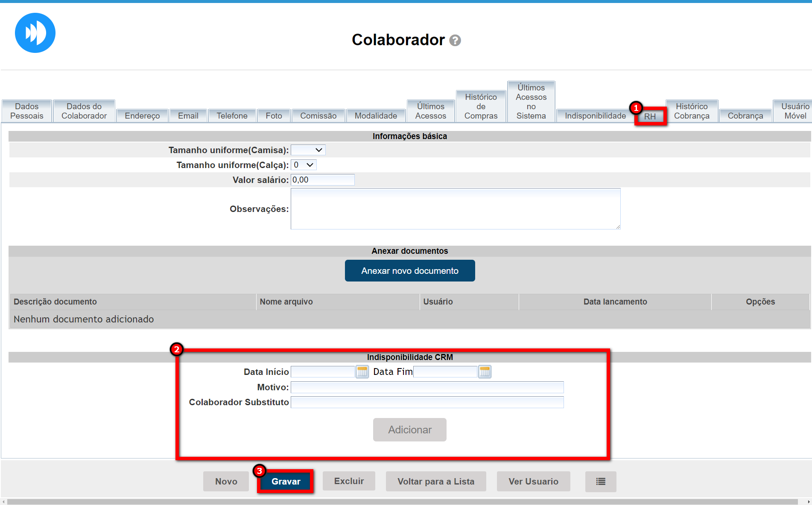
Task: Click the Colaborador Substituto field
Action: (427, 402)
